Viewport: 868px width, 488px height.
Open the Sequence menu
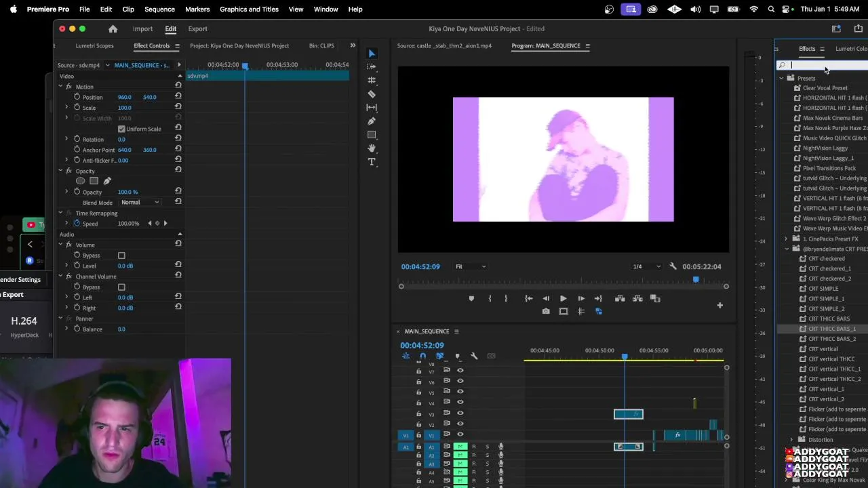[159, 9]
